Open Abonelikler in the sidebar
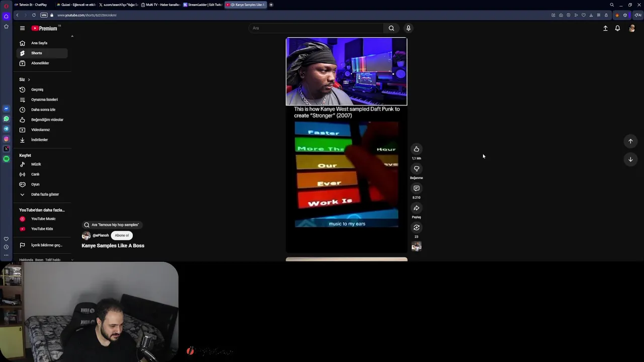The height and width of the screenshot is (362, 644). point(42,63)
